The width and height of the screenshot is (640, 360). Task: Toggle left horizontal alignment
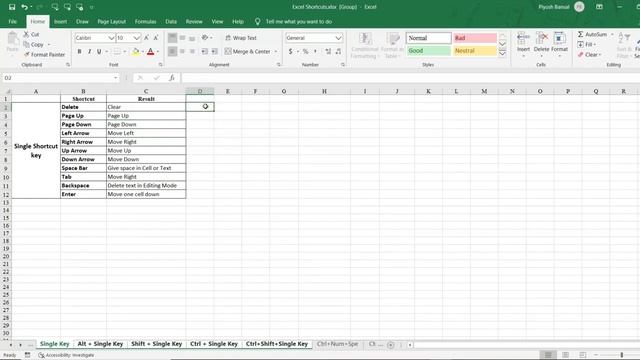coord(172,51)
